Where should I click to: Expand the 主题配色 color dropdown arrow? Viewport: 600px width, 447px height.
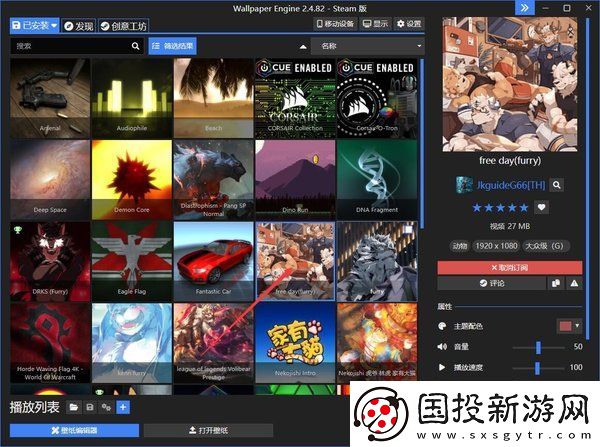pyautogui.click(x=577, y=326)
